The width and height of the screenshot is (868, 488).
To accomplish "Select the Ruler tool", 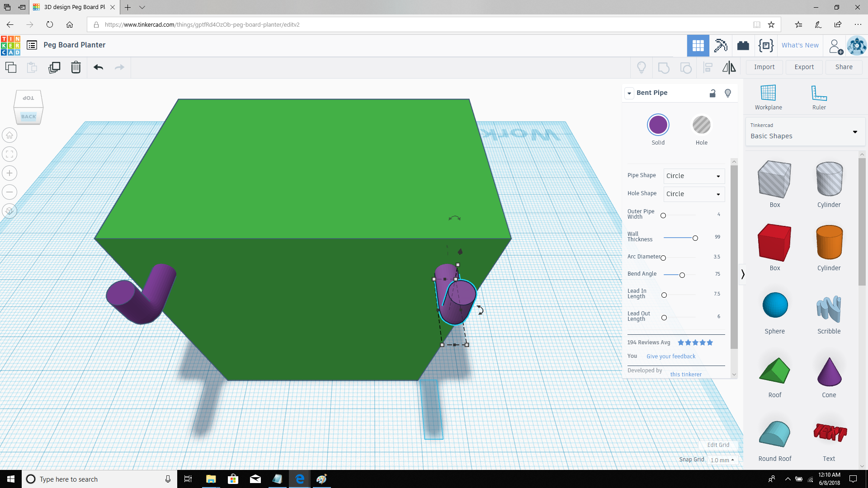I will (x=819, y=97).
